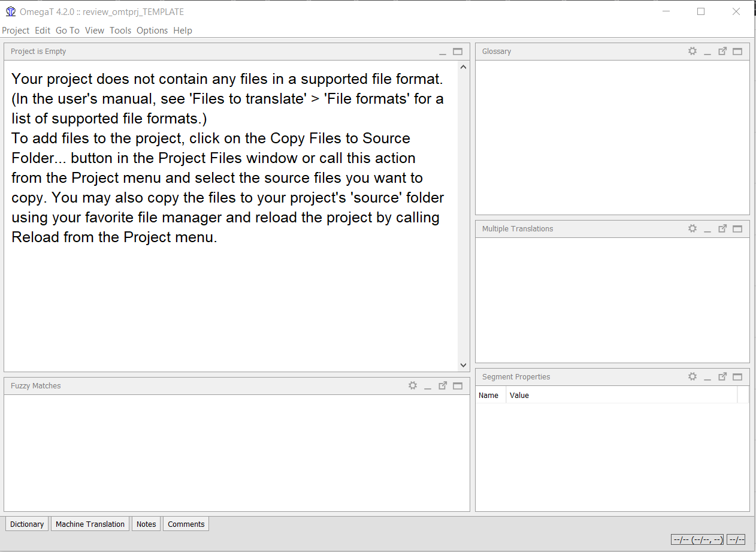Open the View menu
This screenshot has width=756, height=552.
click(95, 31)
